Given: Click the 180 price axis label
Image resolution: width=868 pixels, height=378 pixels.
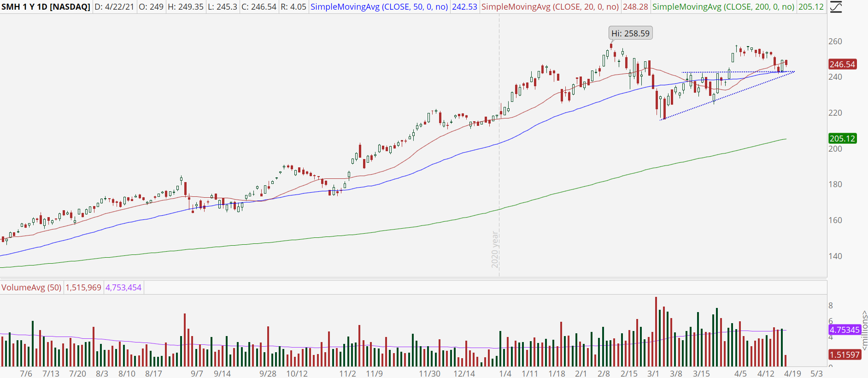Looking at the screenshot, I should pyautogui.click(x=835, y=184).
